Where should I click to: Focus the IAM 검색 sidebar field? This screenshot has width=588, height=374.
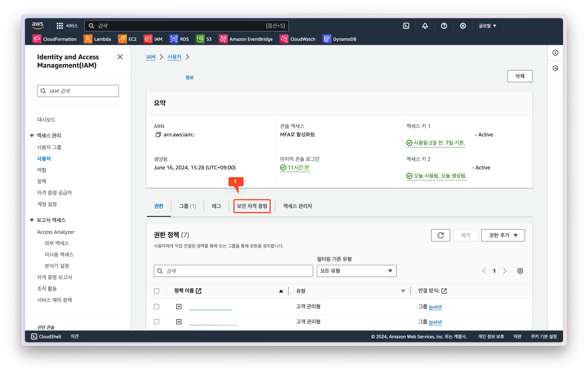click(78, 91)
